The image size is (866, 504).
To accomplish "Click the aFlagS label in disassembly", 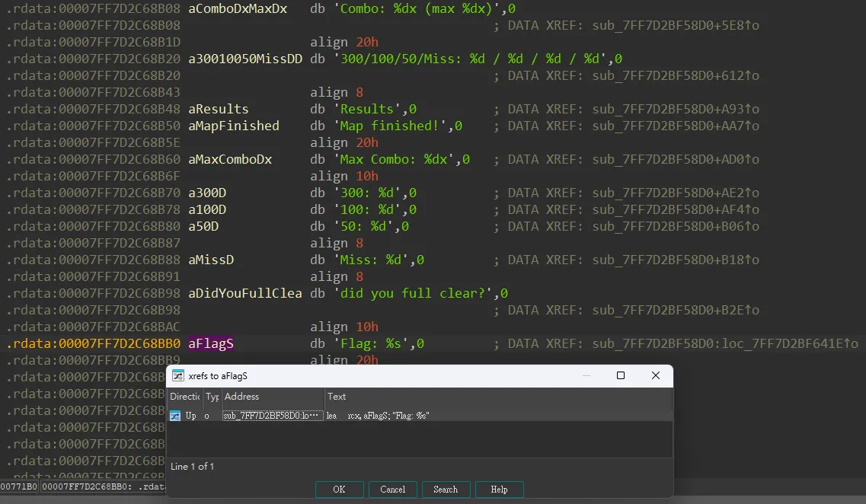I will click(x=211, y=344).
